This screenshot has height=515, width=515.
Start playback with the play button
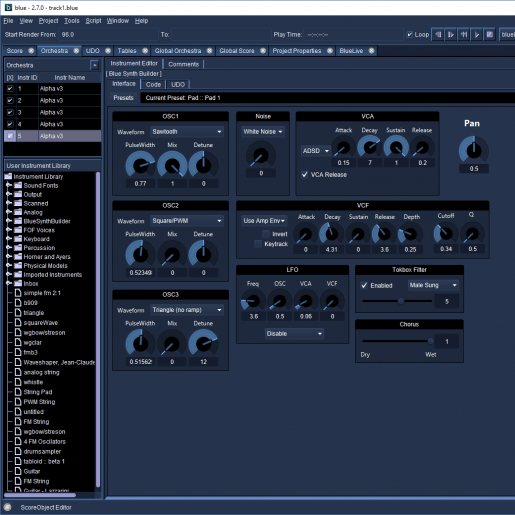[477, 34]
